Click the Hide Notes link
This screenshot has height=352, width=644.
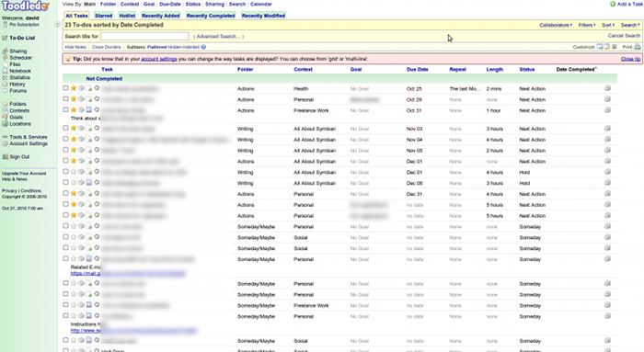(x=75, y=47)
